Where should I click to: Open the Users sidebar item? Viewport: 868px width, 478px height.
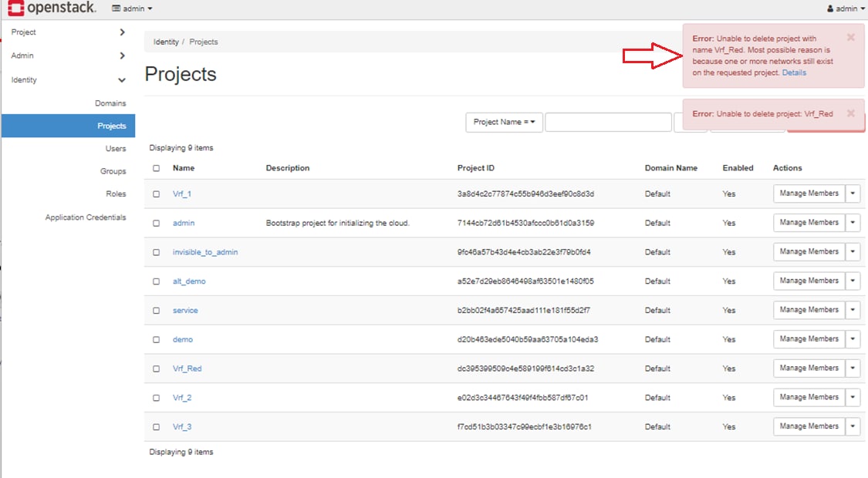click(x=116, y=148)
